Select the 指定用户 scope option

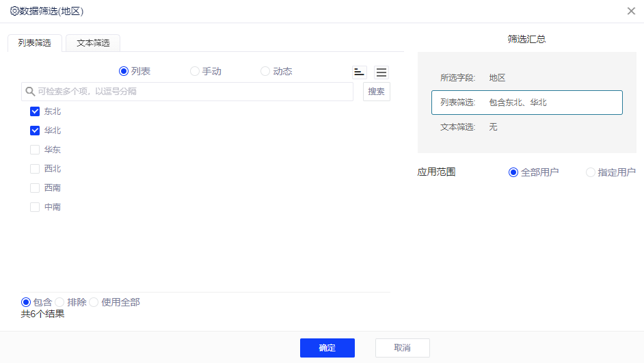[591, 172]
